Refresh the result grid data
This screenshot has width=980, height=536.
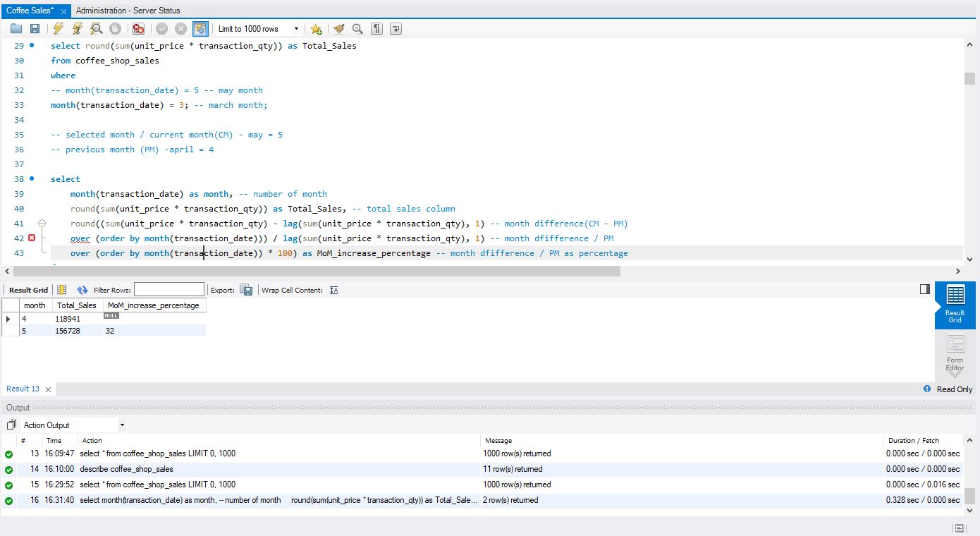pos(82,290)
